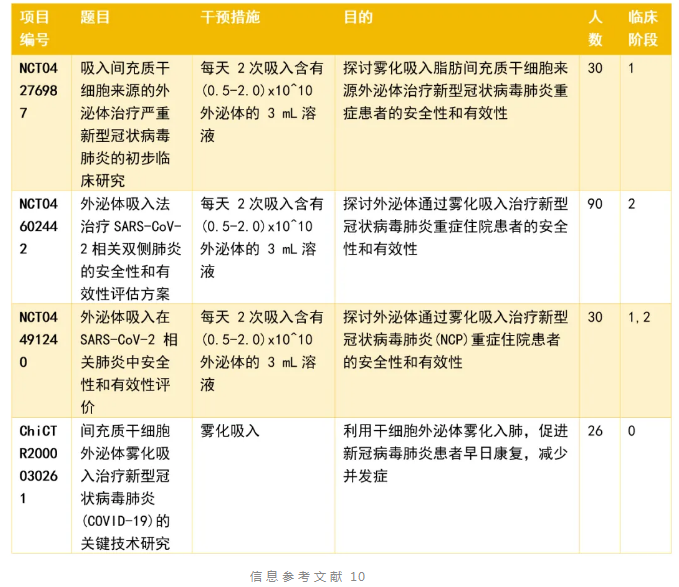
Task: Click the 项目编号 column header
Action: click(35, 29)
